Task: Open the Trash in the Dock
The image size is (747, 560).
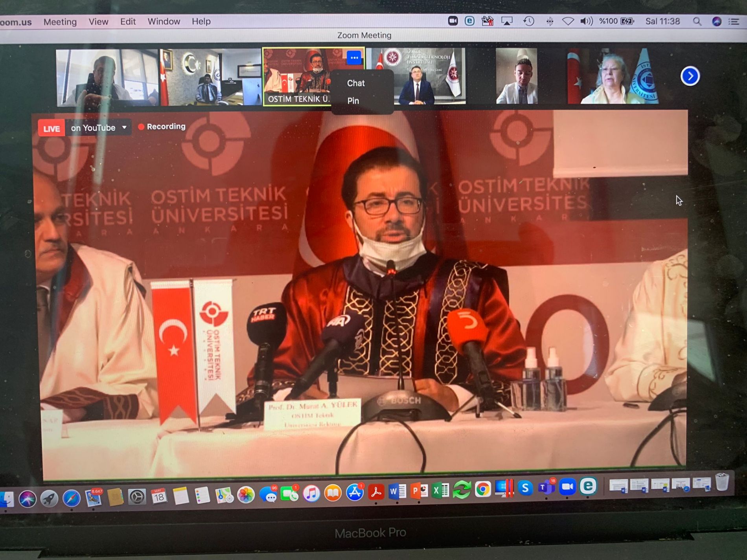Action: [x=722, y=482]
